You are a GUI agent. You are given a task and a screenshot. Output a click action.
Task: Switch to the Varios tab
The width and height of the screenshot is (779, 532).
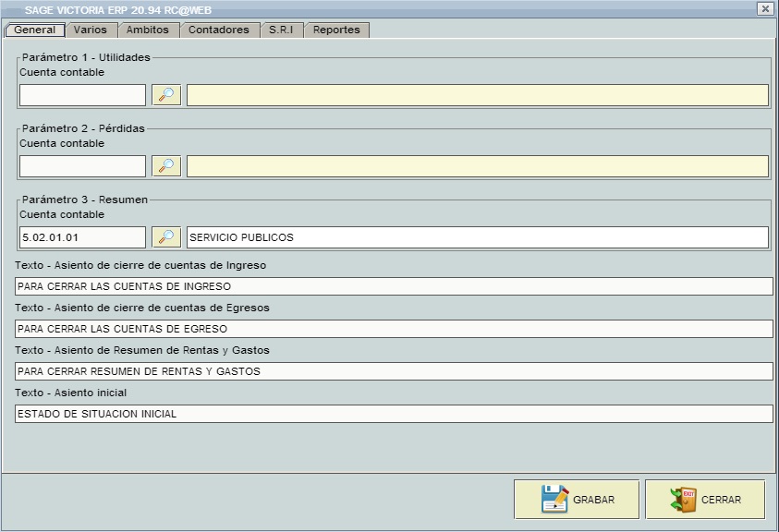(91, 30)
